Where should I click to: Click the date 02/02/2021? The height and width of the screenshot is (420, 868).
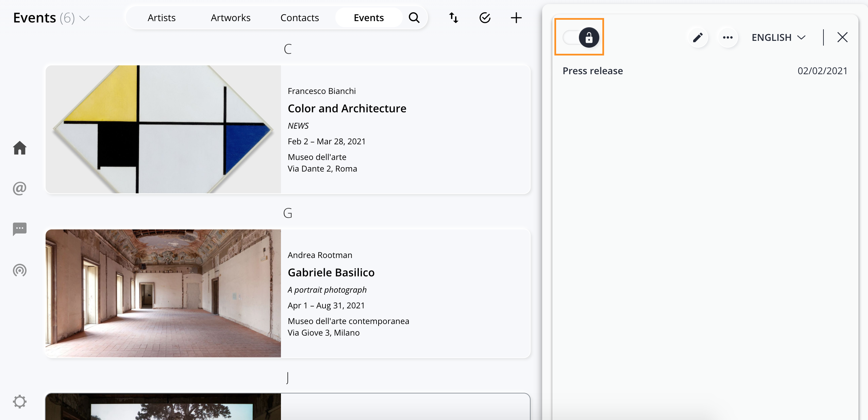(822, 71)
